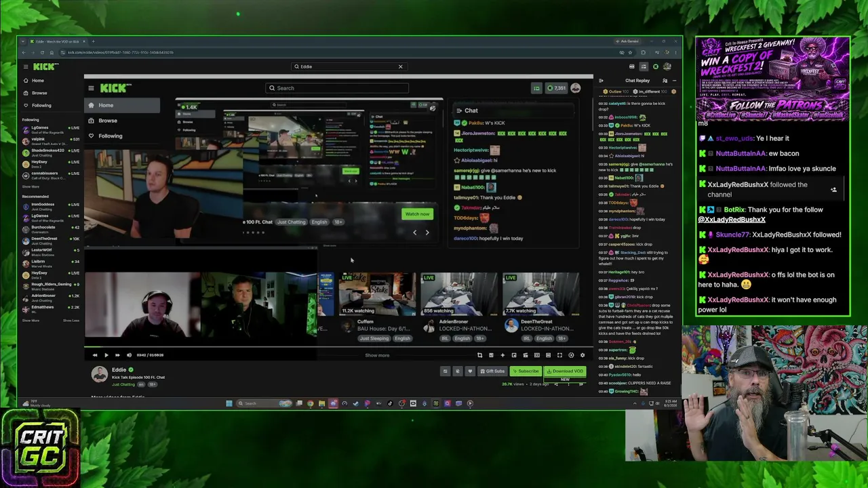
Task: Open cannabisusers channel in the sidebar
Action: coord(51,175)
